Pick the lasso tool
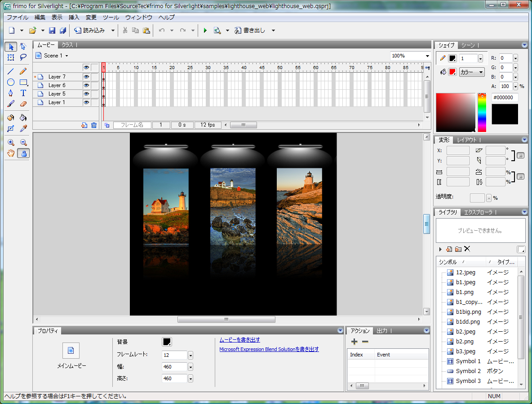This screenshot has height=404, width=532. coord(23,57)
